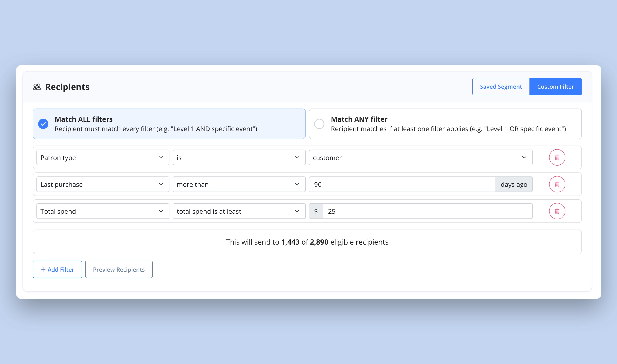Open the Patron type field dropdown
Image resolution: width=617 pixels, height=364 pixels.
coord(103,157)
